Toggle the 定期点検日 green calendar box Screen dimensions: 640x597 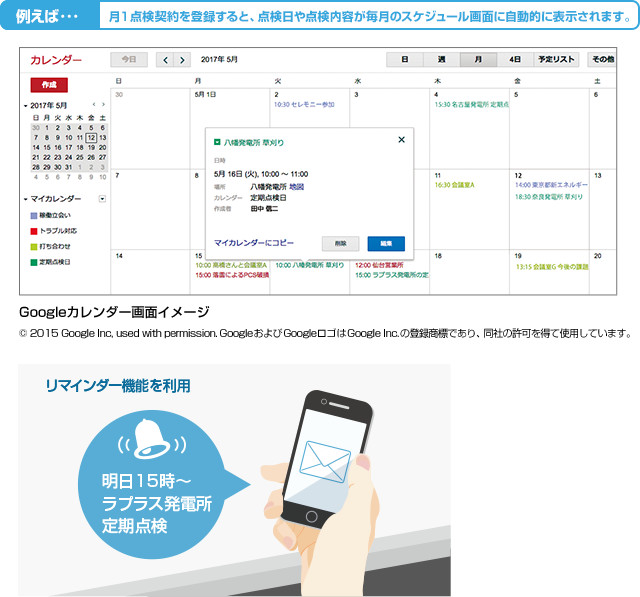[x=34, y=262]
